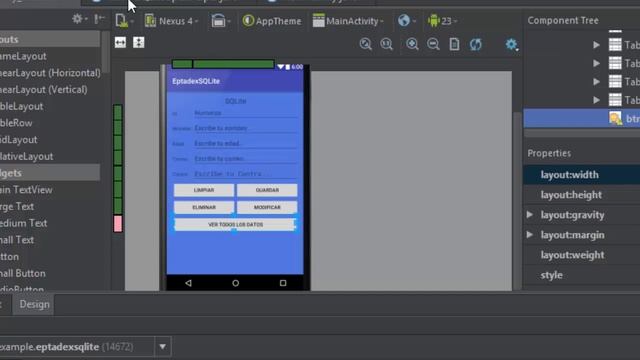Viewport: 640px width, 360px height.
Task: Open the Nexus 4 device dropdown
Action: pos(172,21)
